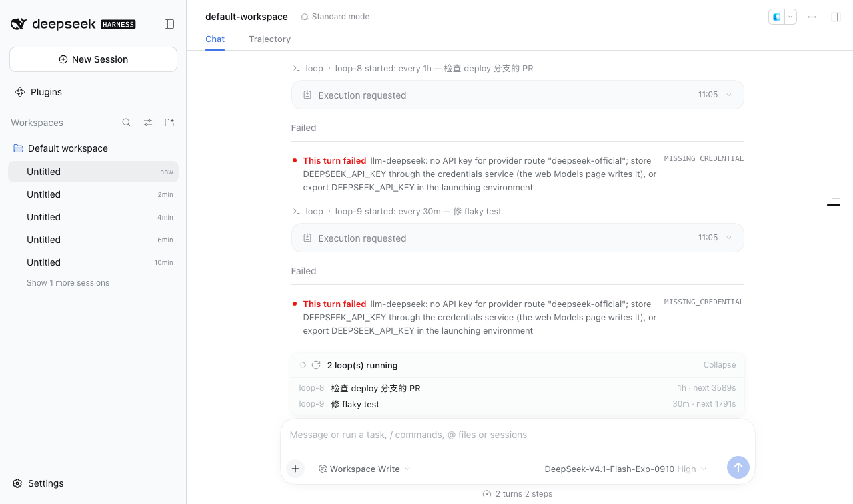This screenshot has width=853, height=504.
Task: Select loop-8 检查 deploy 分支的 PR row
Action: click(x=517, y=388)
